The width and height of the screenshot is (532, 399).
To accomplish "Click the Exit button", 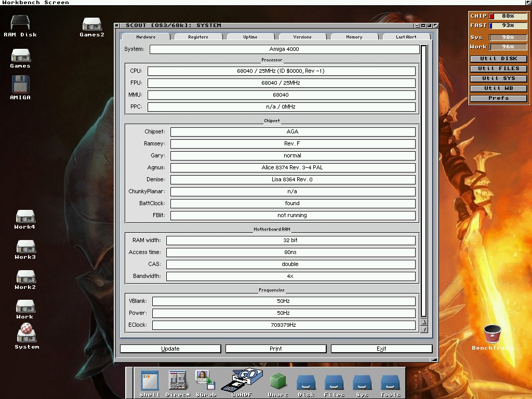I will point(381,349).
